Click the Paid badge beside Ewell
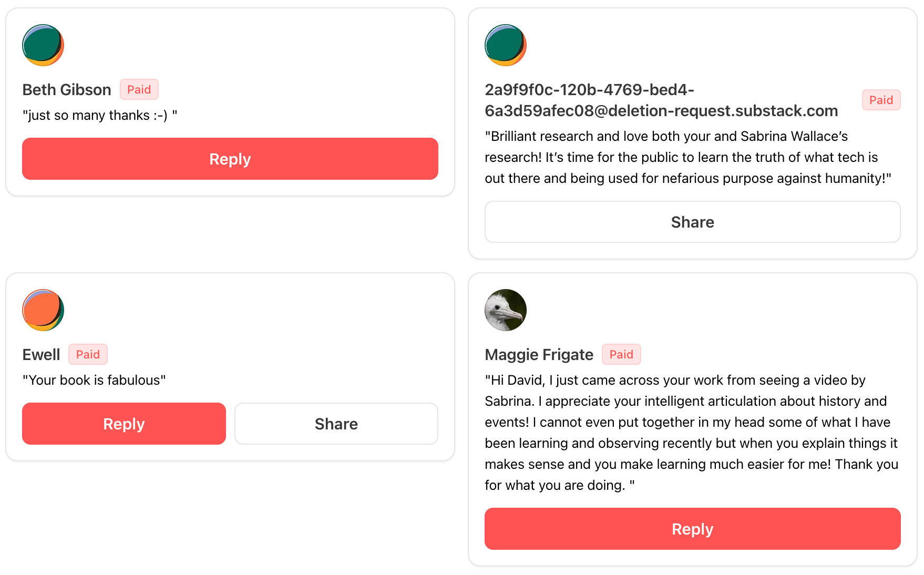 pos(88,354)
